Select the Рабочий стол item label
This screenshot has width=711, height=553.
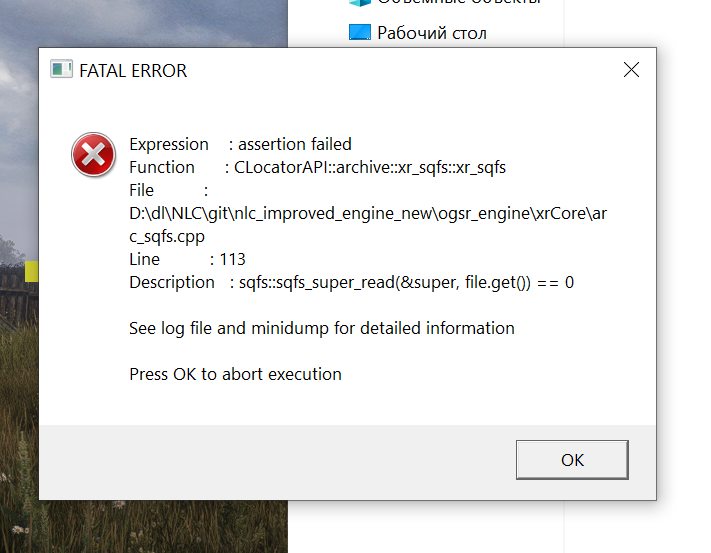[x=432, y=33]
